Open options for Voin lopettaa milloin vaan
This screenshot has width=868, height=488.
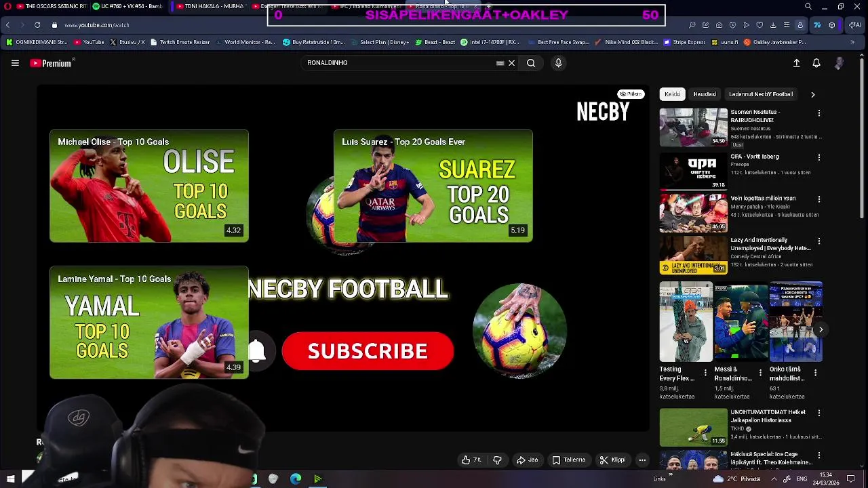click(x=818, y=199)
